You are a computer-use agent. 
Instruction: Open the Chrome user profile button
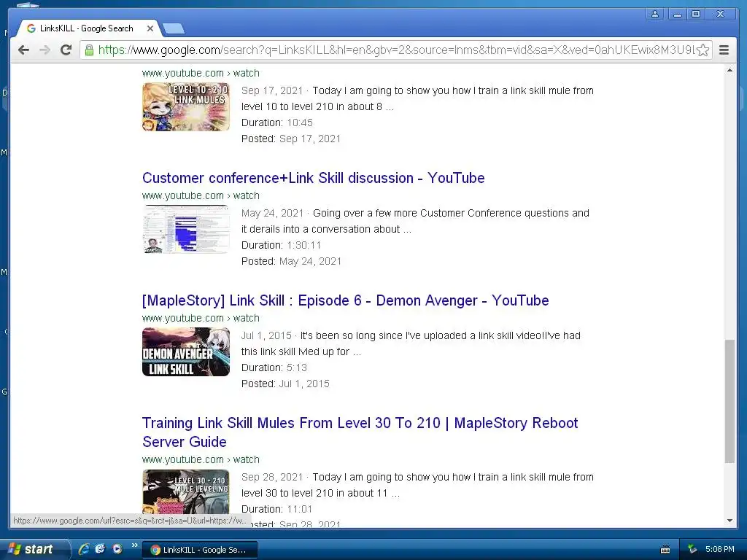click(x=655, y=14)
